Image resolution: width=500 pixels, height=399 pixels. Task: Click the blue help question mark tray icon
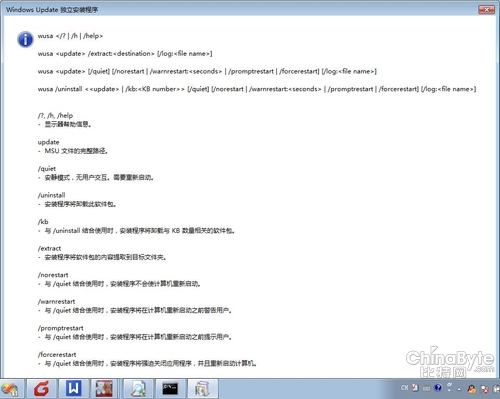[438, 388]
